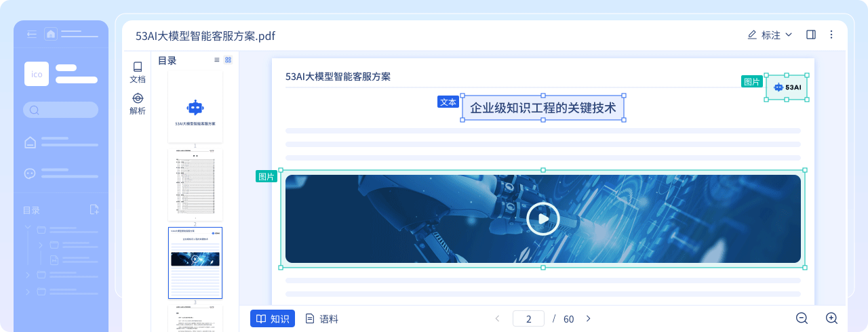Add new file in sidebar 目录
This screenshot has height=332, width=868.
point(94,210)
